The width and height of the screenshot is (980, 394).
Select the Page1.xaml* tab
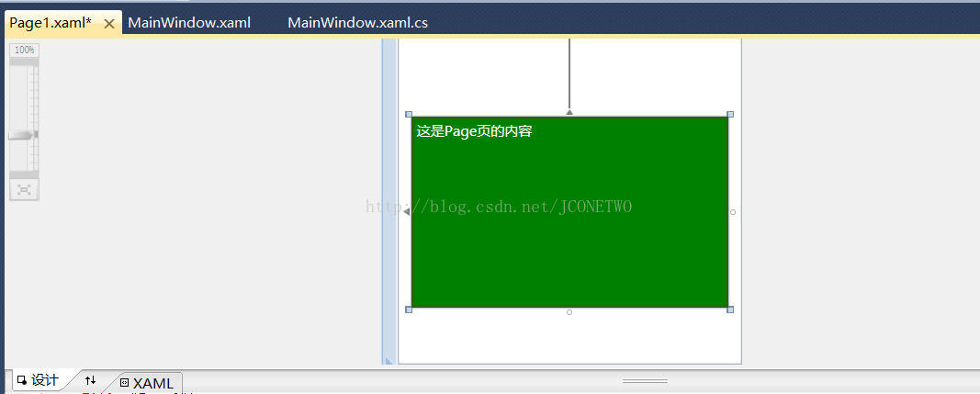[51, 23]
